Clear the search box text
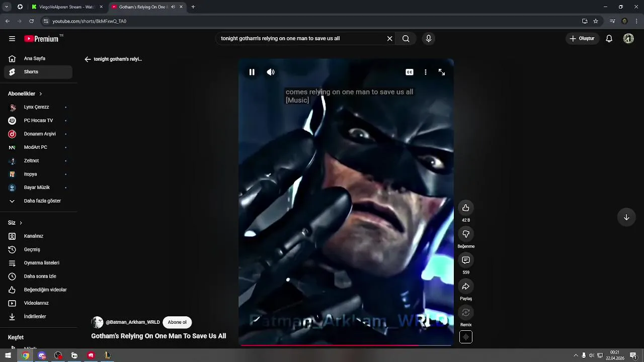Screen dimensions: 644x362 (389, 39)
